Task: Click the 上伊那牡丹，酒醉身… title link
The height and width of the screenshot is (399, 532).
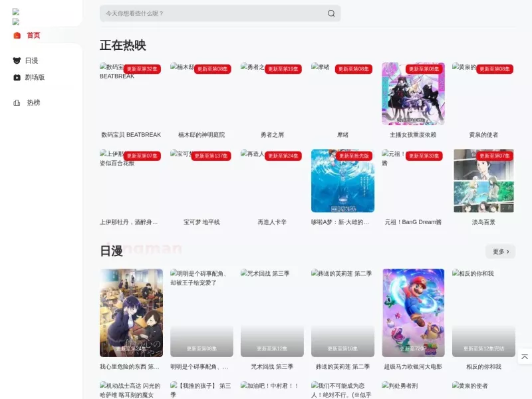Action: click(128, 222)
